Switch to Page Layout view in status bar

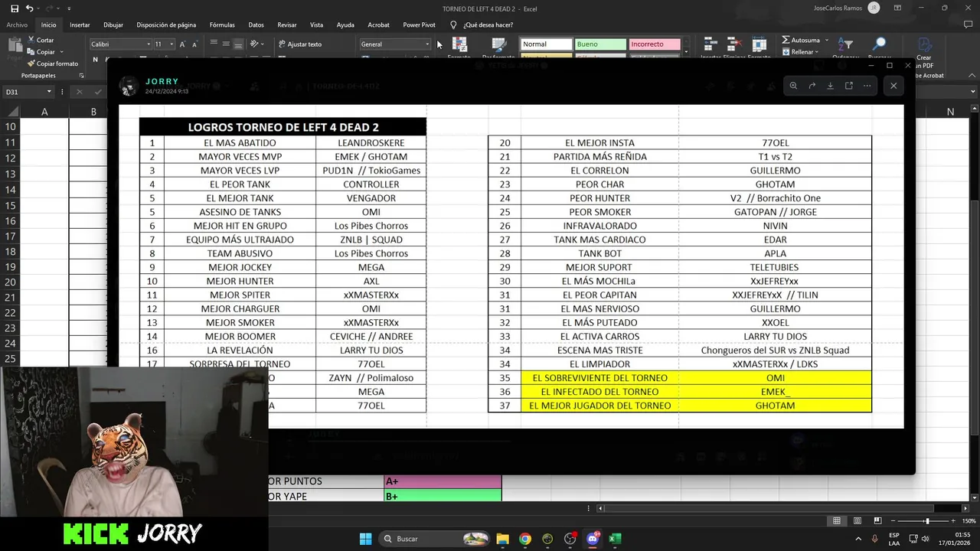point(856,521)
